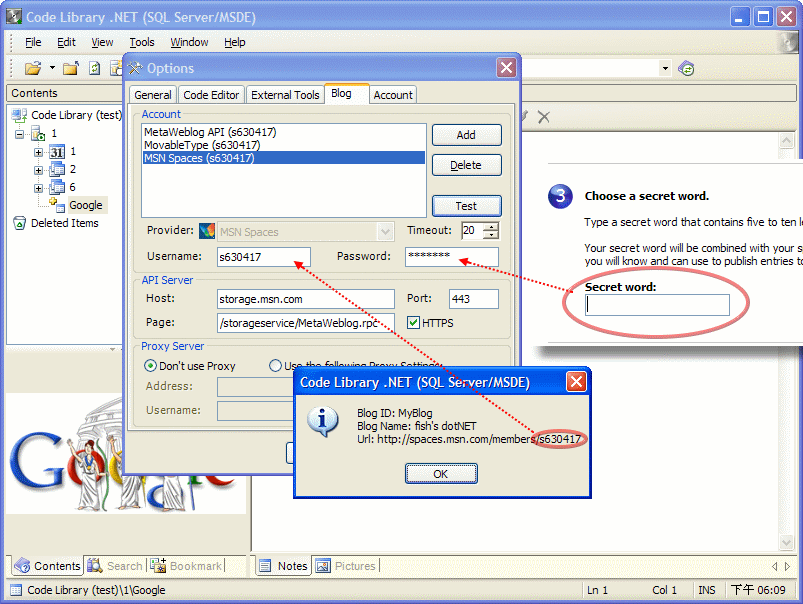
Task: Click the document stack icon for item 2
Action: (x=57, y=169)
